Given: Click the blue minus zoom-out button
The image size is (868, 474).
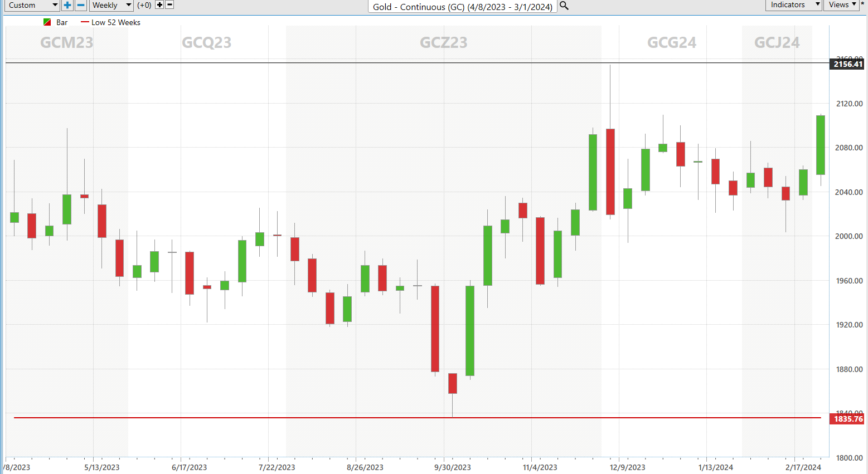Looking at the screenshot, I should click(x=81, y=5).
